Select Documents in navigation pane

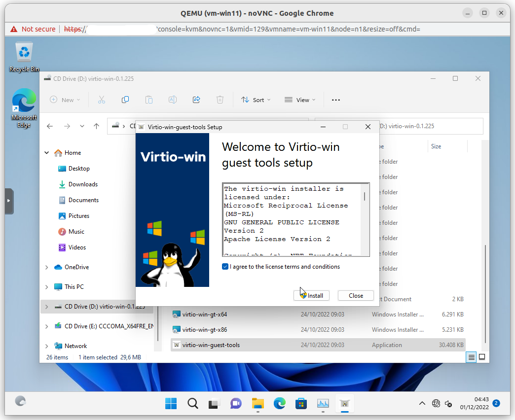[83, 200]
